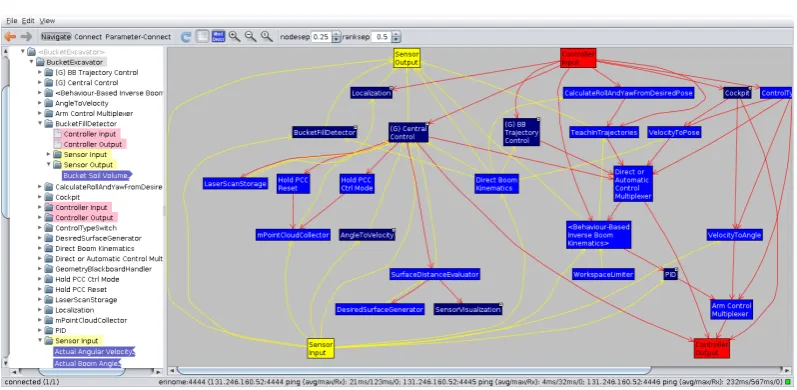Click the TeachInTrajectories graph node
Image resolution: width=797 pixels, height=390 pixels.
pos(603,132)
